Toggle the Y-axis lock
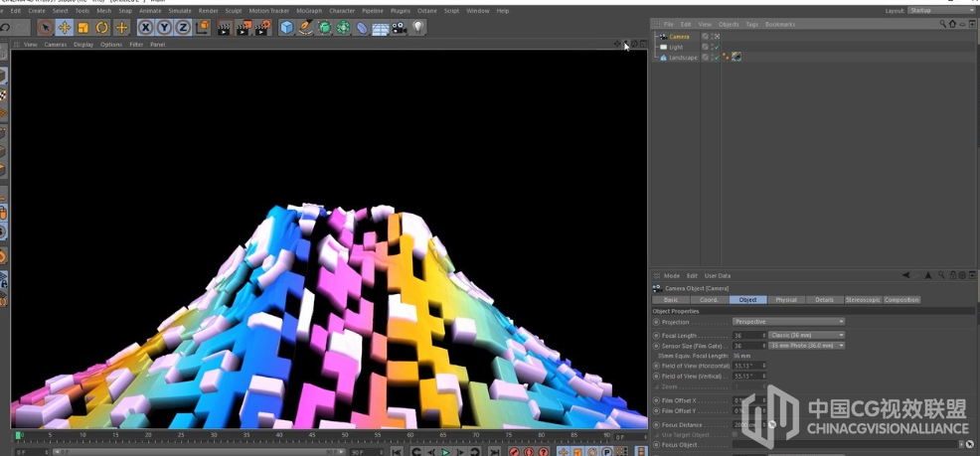The width and height of the screenshot is (980, 456). pyautogui.click(x=164, y=28)
